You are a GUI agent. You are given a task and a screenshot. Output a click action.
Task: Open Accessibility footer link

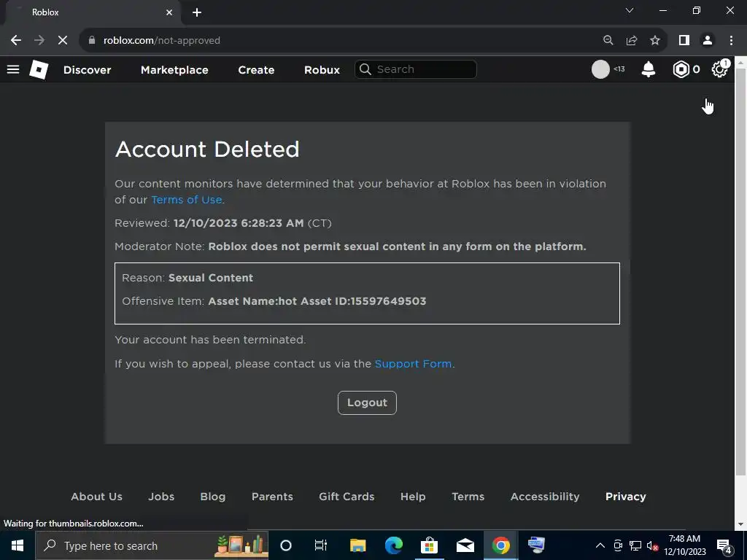point(545,496)
